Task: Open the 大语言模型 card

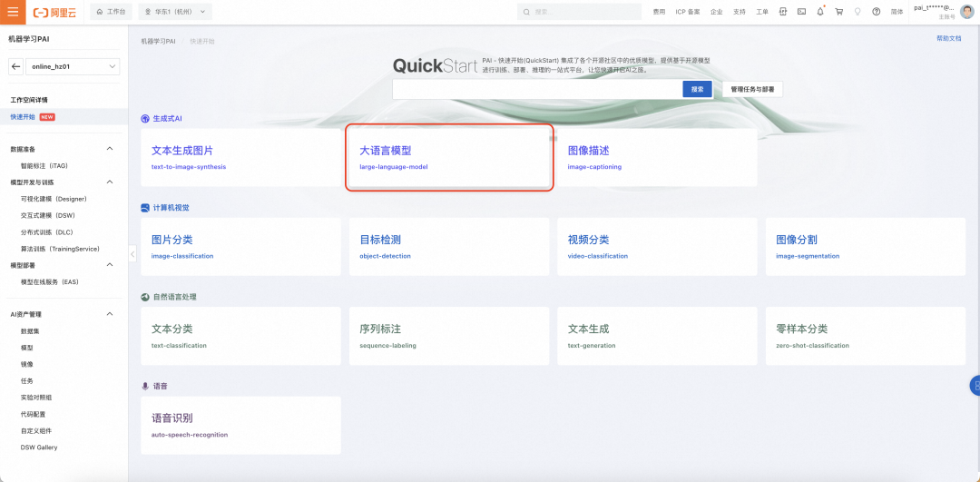Action: [x=449, y=158]
